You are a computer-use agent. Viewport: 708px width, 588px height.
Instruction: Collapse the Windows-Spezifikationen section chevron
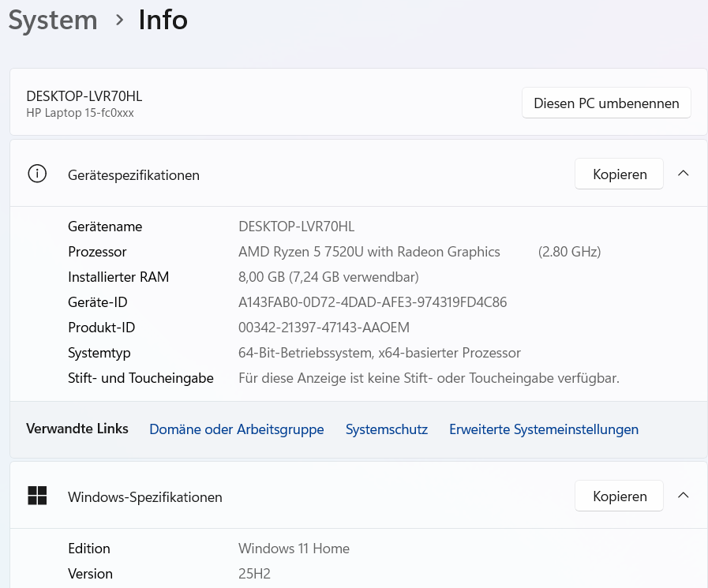pyautogui.click(x=684, y=496)
